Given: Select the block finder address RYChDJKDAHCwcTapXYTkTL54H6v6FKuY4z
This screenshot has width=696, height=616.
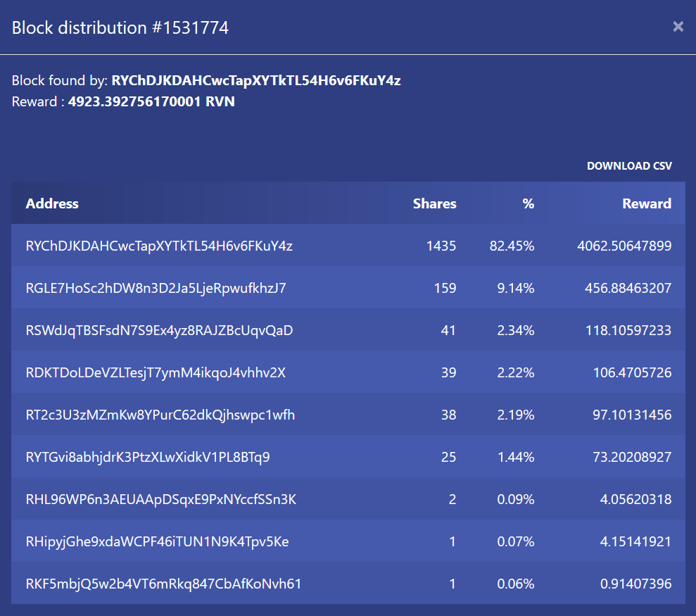Looking at the screenshot, I should click(257, 80).
